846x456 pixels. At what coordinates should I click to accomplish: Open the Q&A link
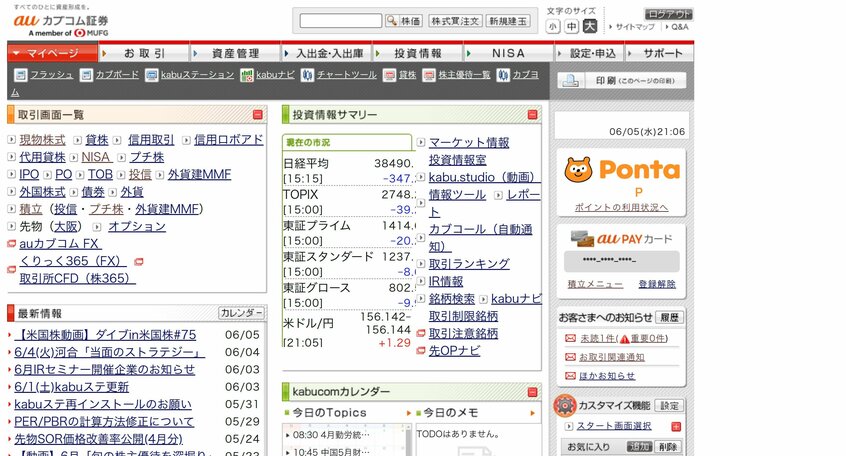coord(680,26)
